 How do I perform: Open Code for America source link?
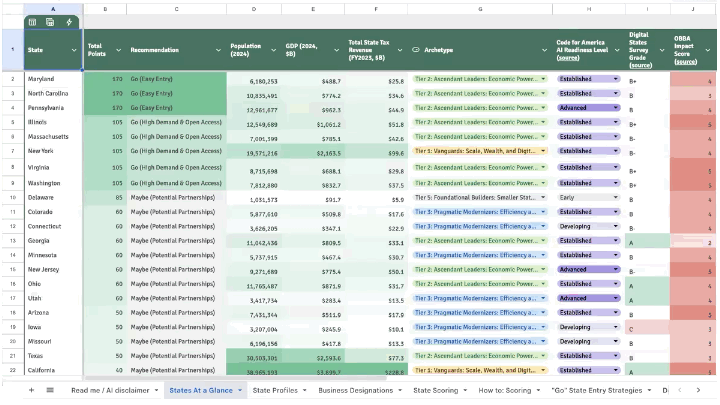568,58
